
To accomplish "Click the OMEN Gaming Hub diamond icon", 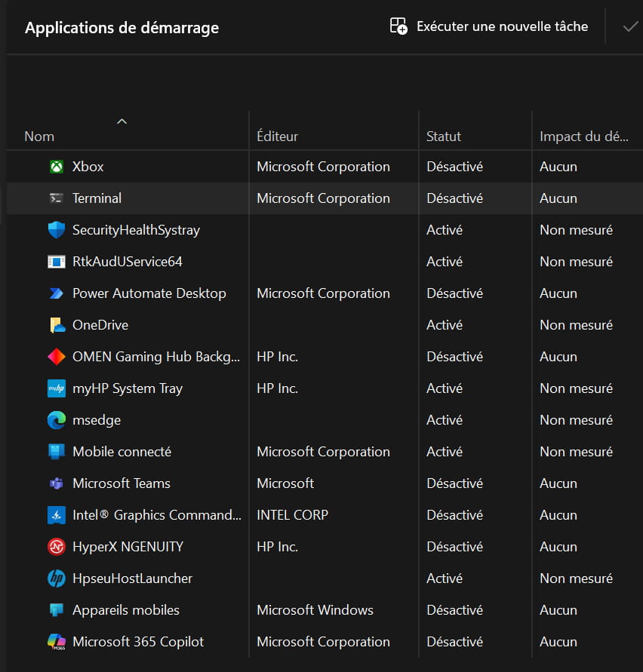I will pyautogui.click(x=56, y=357).
